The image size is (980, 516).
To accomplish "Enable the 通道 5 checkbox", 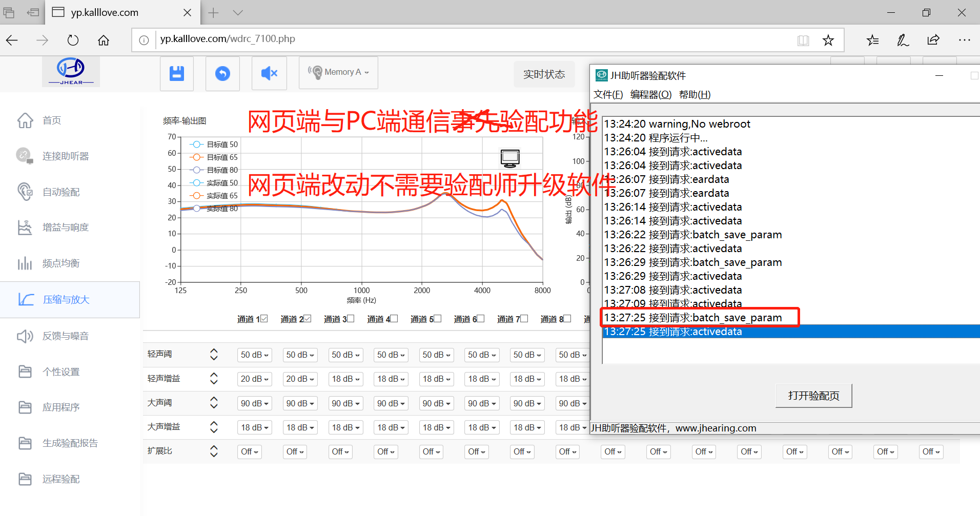I will coord(438,319).
